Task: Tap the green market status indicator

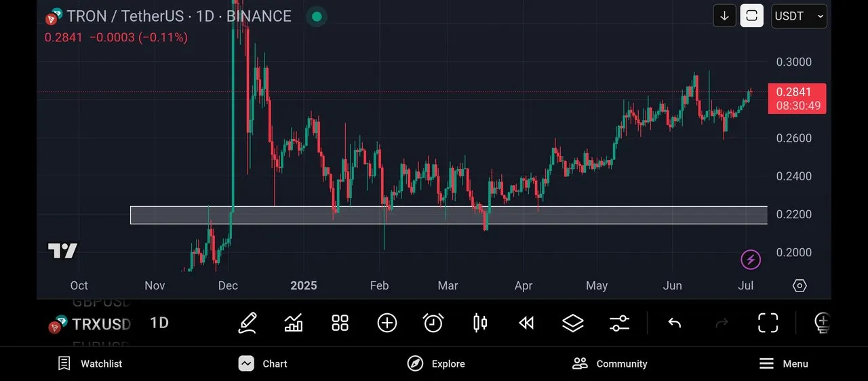Action: 316,16
